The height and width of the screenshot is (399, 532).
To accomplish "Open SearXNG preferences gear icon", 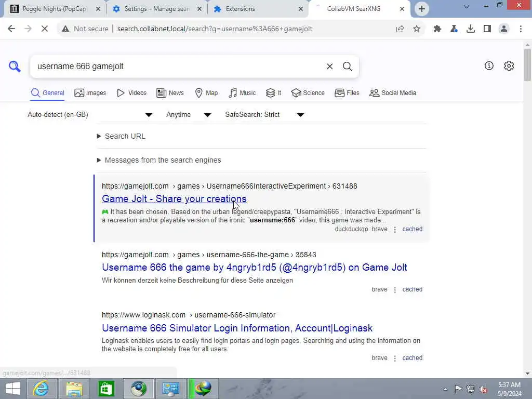I will [x=509, y=66].
